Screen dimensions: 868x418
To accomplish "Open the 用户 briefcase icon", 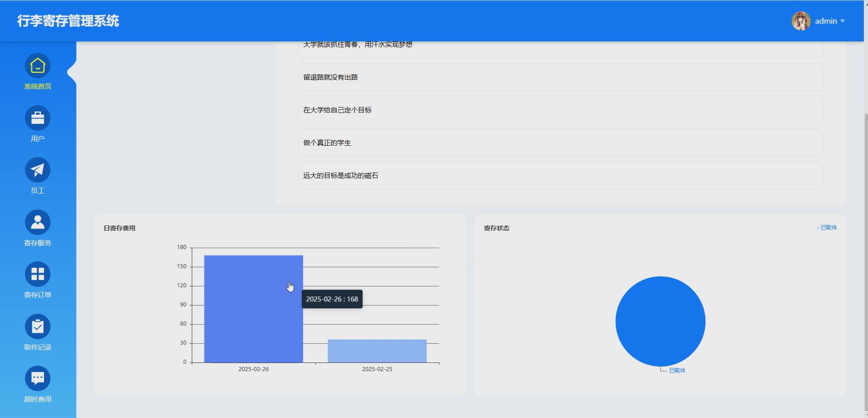I will [x=38, y=118].
